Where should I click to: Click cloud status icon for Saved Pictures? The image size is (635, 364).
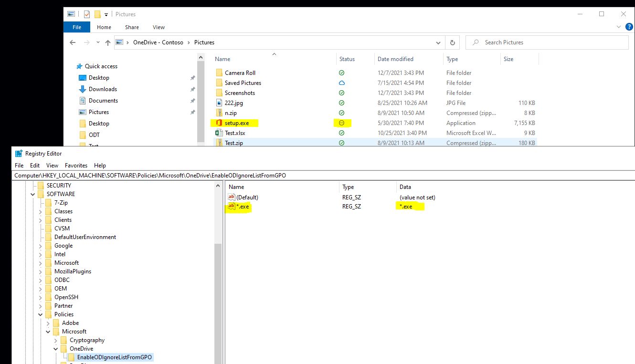(x=341, y=83)
